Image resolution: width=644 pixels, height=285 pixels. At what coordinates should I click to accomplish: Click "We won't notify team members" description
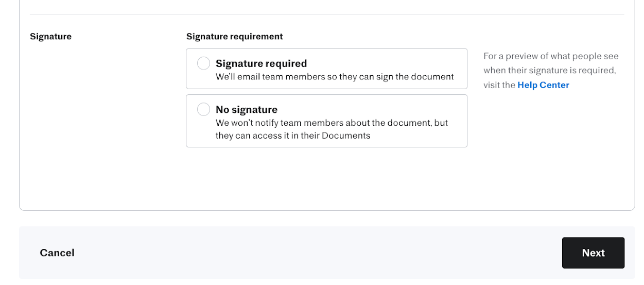click(x=332, y=123)
